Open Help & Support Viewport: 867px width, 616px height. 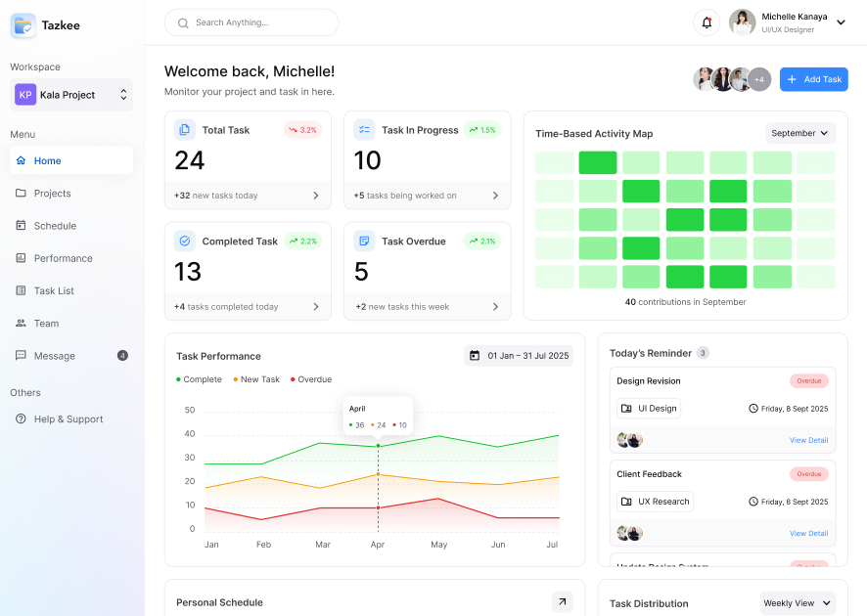click(71, 418)
